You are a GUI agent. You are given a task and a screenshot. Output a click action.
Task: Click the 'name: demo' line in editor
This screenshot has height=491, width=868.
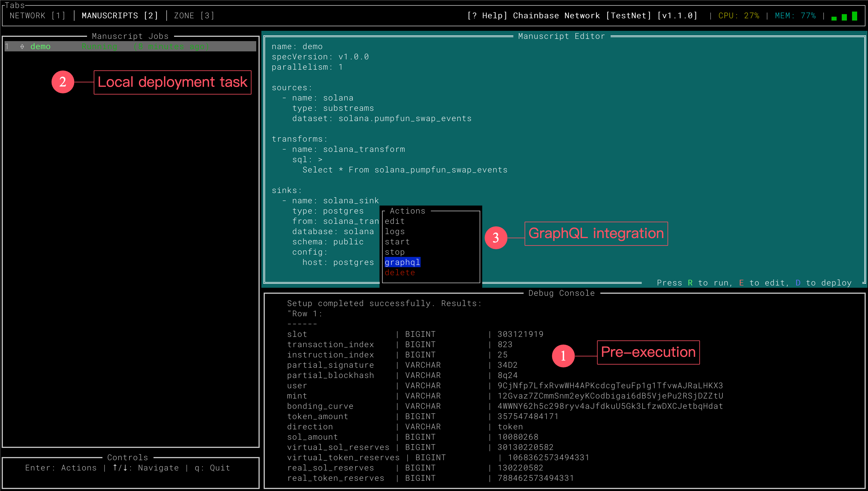(297, 47)
